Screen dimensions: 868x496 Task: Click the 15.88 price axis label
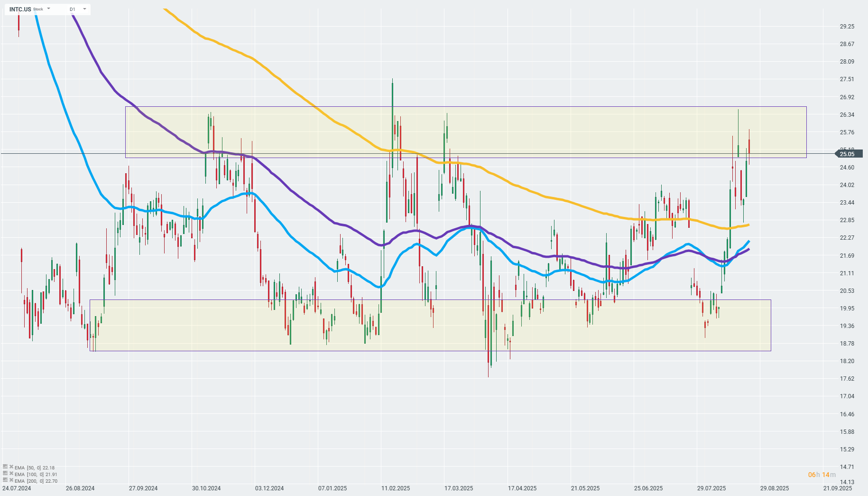(x=847, y=432)
